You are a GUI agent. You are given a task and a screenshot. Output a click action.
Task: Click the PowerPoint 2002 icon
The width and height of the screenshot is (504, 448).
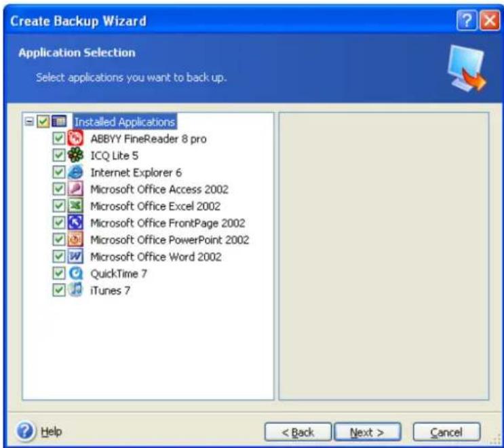[75, 240]
